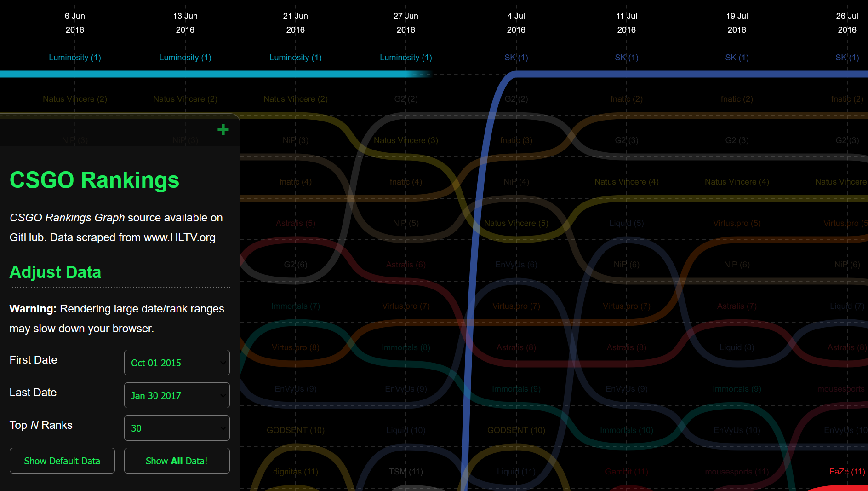
Task: Select Astralis (6) label under 27 Jun
Action: tap(406, 265)
